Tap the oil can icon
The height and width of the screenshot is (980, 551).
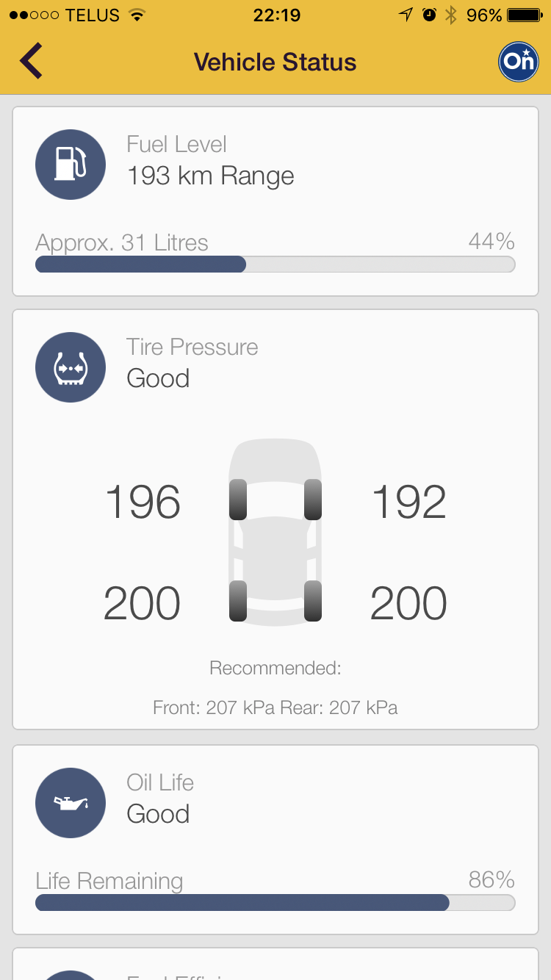(71, 803)
